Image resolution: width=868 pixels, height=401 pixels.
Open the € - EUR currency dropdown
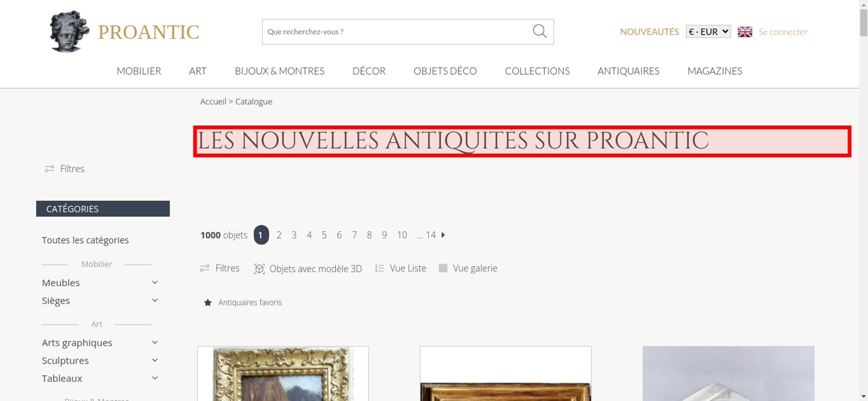point(708,32)
